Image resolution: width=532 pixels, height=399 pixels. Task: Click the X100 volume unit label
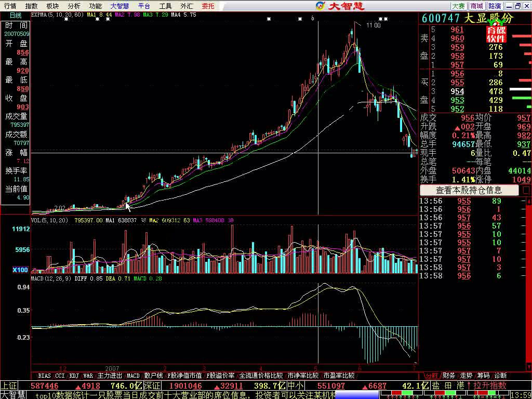point(20,270)
